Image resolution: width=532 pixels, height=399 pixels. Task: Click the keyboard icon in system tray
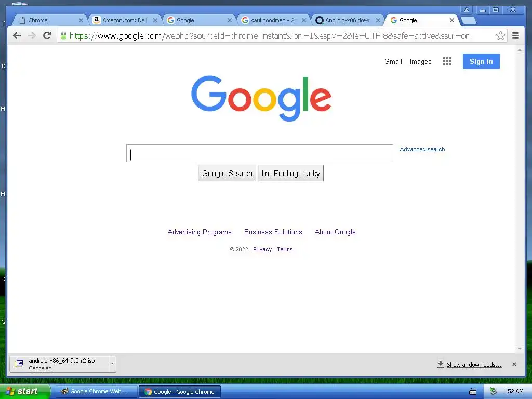pyautogui.click(x=472, y=392)
